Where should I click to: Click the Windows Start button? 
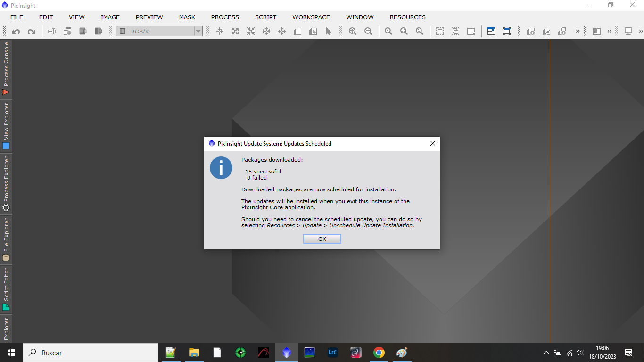click(x=11, y=353)
